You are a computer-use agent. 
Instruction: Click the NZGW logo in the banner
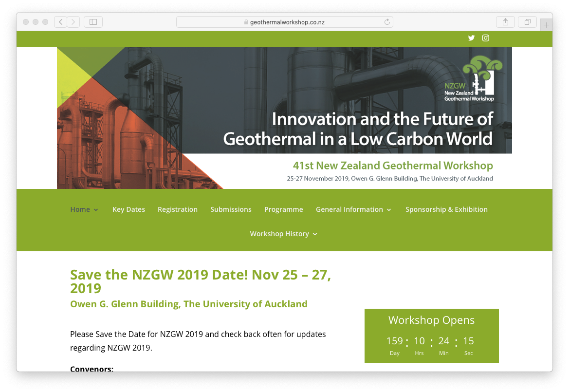473,78
